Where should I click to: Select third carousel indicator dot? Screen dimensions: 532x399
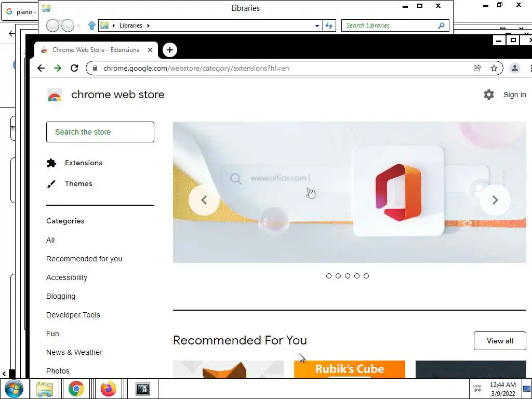tap(348, 276)
